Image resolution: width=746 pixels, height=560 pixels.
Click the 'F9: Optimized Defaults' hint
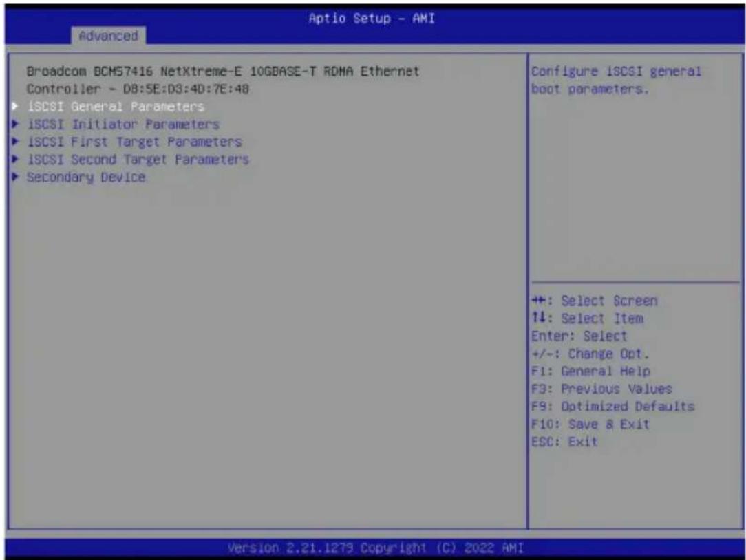pos(612,407)
